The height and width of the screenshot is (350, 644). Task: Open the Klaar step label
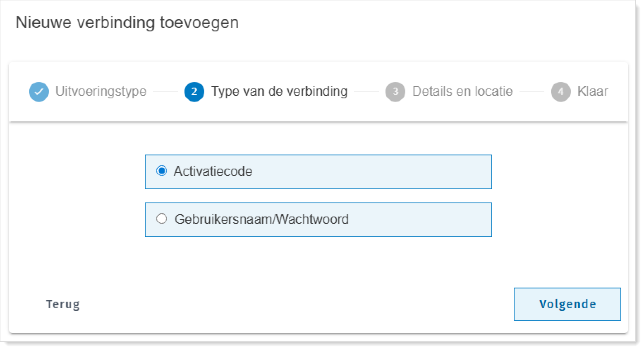coord(593,91)
